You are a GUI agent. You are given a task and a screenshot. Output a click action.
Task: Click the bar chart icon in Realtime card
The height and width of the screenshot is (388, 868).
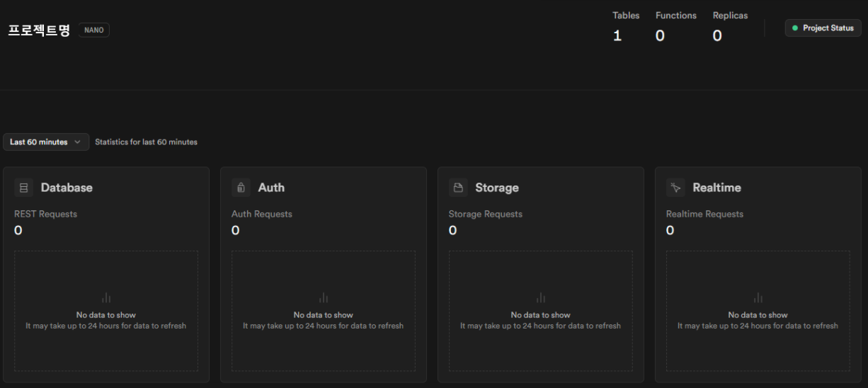point(758,298)
